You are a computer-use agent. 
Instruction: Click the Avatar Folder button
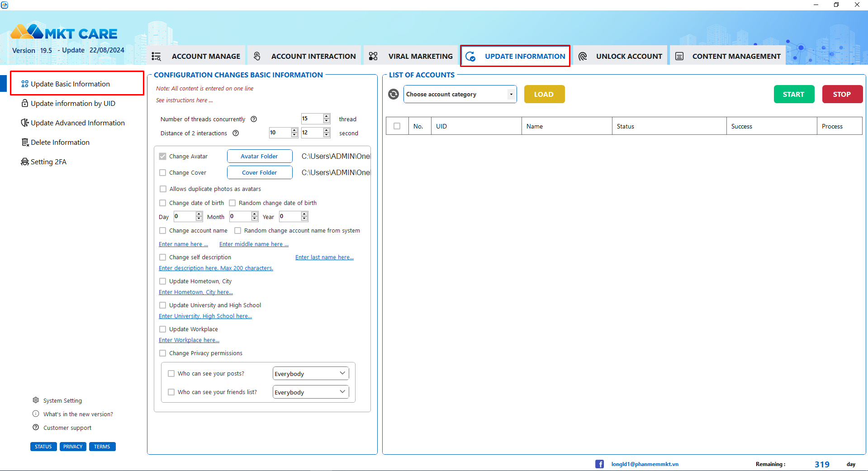(x=260, y=156)
